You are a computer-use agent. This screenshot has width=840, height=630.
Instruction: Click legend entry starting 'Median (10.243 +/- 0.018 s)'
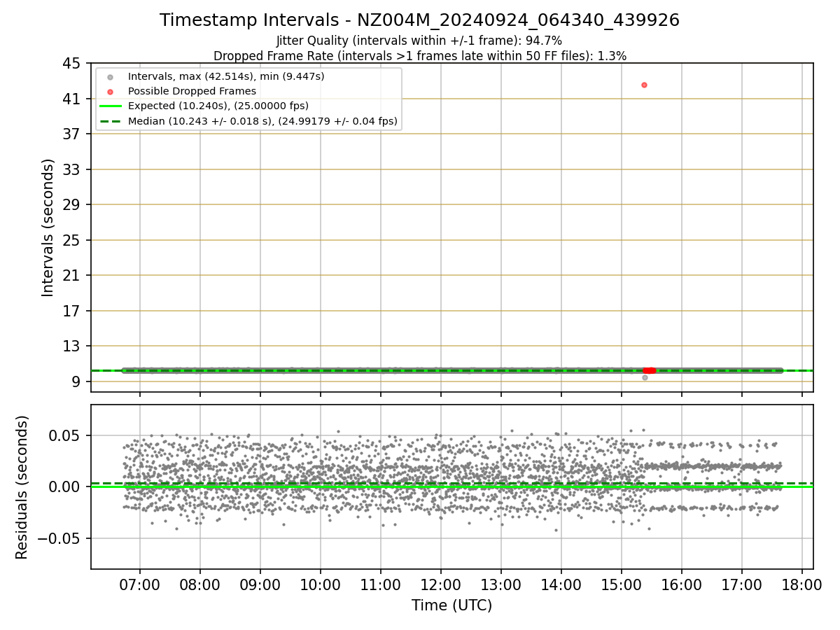(262, 121)
